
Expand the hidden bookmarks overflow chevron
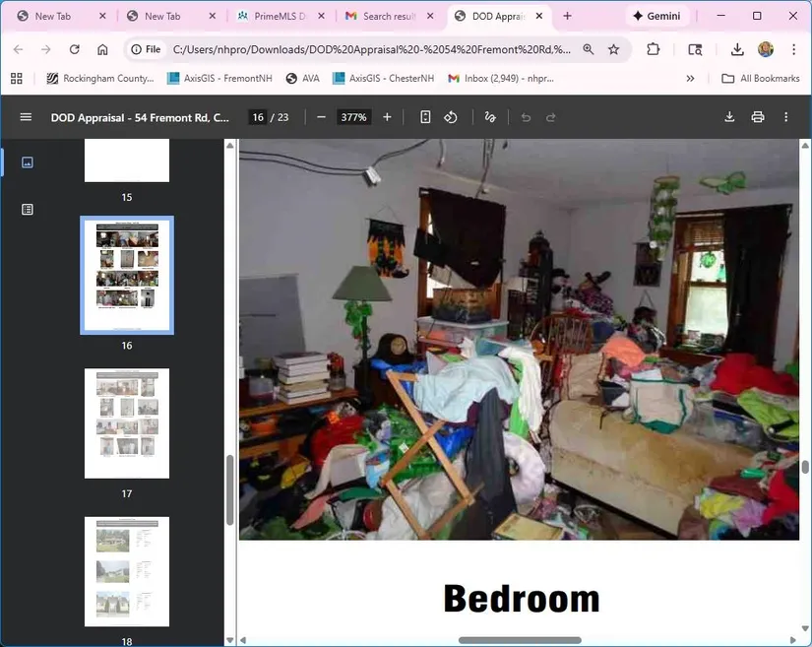[x=690, y=79]
